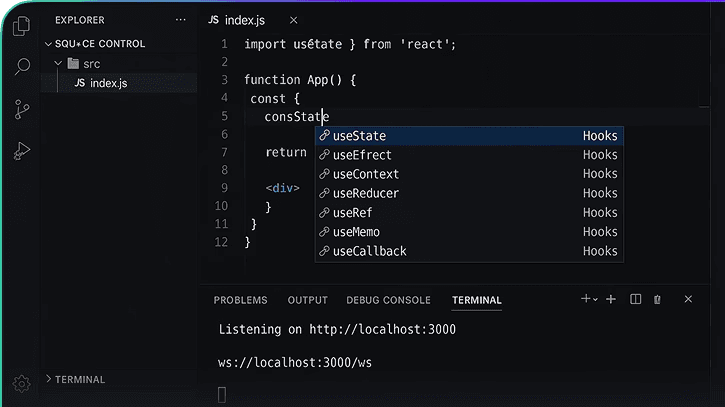725x407 pixels.
Task: Click the EXPLORER panel title
Action: click(80, 20)
